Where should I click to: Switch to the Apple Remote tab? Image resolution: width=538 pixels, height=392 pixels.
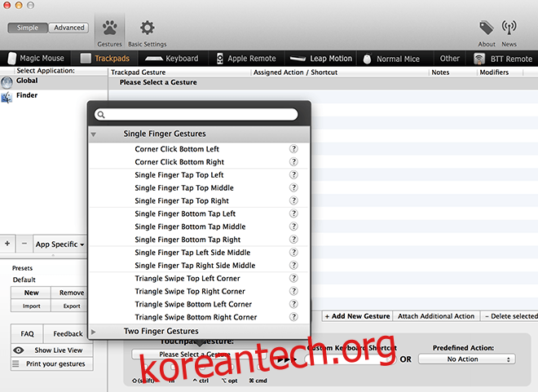coord(246,59)
